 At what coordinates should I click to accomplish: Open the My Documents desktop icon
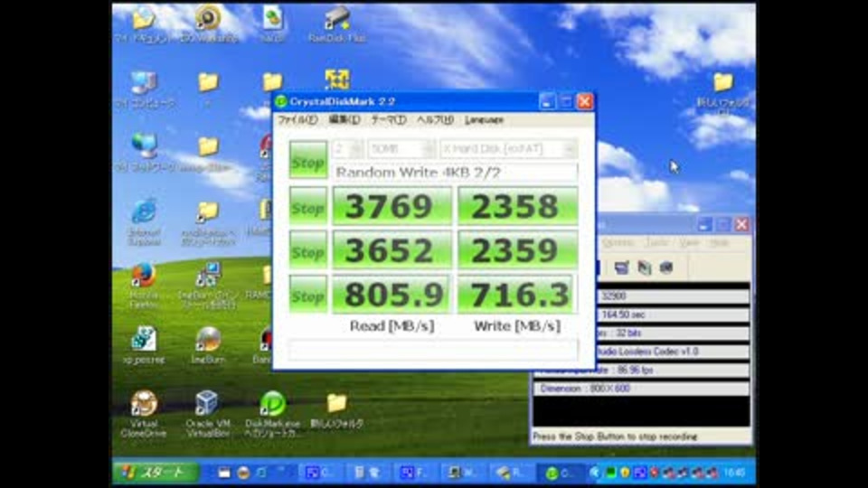pyautogui.click(x=144, y=23)
